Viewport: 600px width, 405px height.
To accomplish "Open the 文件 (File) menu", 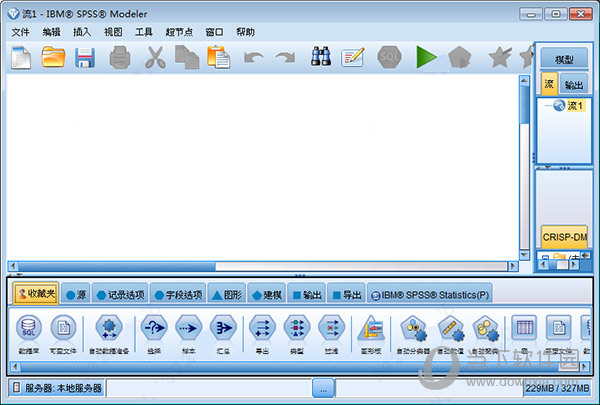I will [20, 32].
